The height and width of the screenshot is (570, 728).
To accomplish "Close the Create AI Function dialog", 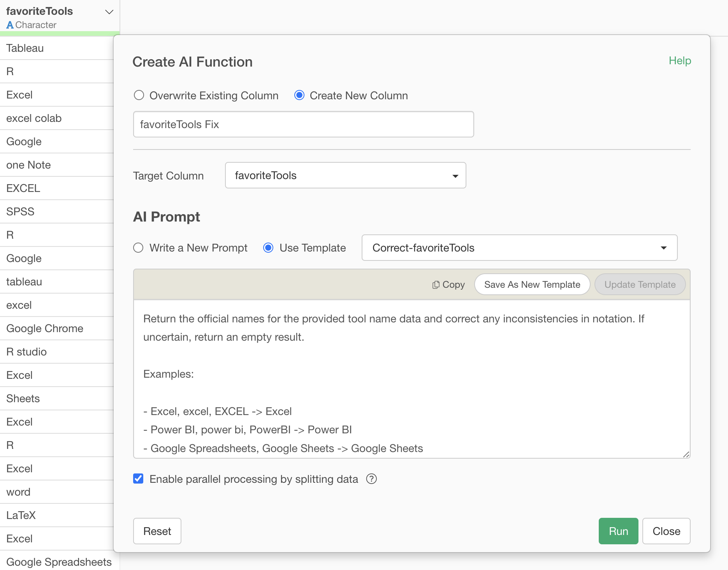I will point(666,531).
